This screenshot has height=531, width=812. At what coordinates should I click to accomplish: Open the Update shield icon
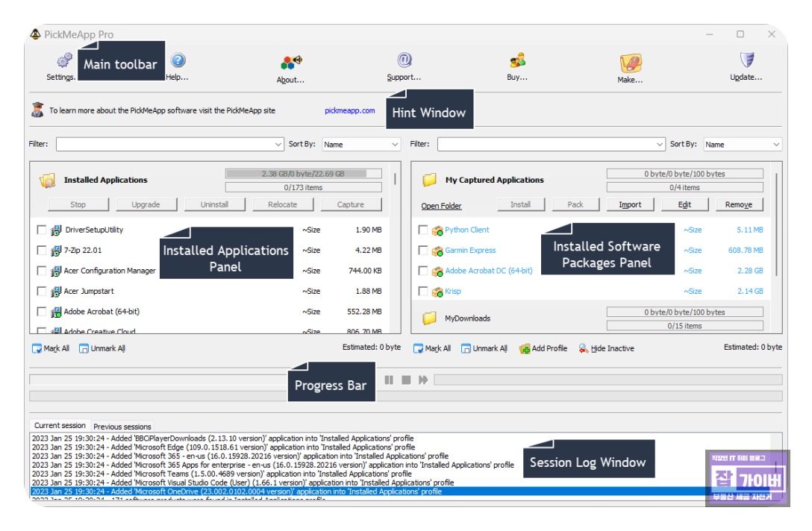click(x=747, y=60)
